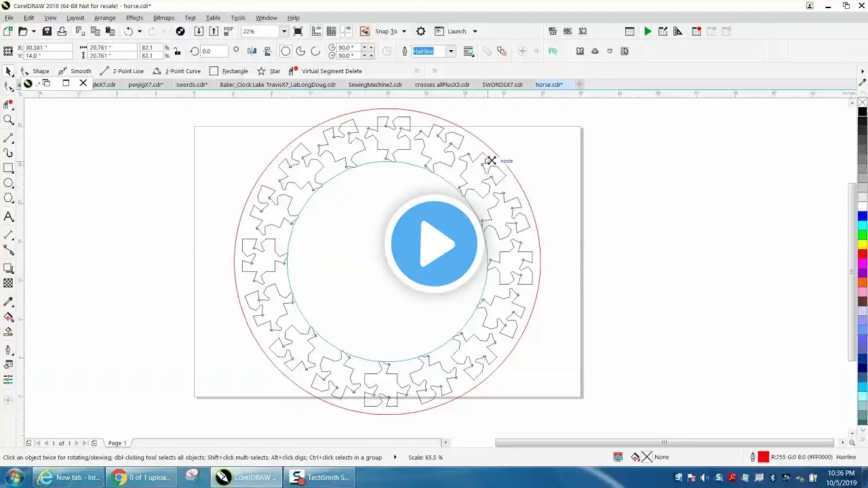Toggle the Show guidelines button
868x488 pixels.
[347, 31]
